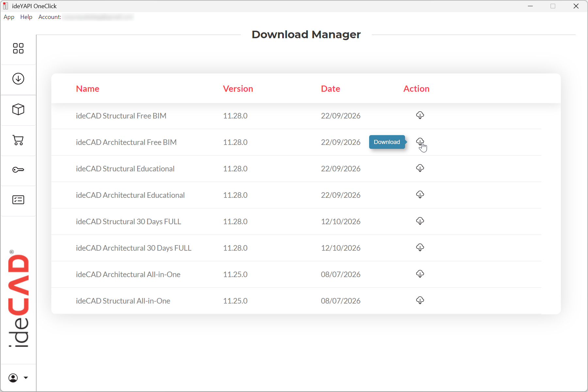Select 'ideCAD Structural Educational' row name
588x392 pixels.
[x=125, y=169]
